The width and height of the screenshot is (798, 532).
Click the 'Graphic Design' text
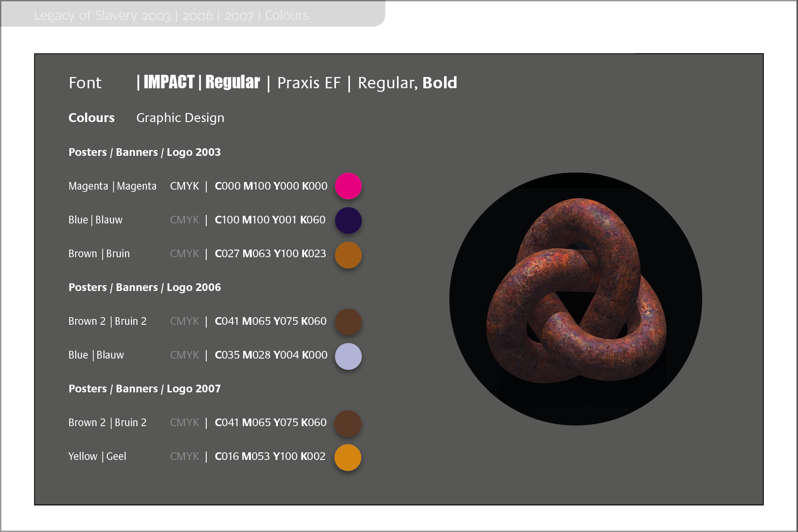tap(180, 118)
